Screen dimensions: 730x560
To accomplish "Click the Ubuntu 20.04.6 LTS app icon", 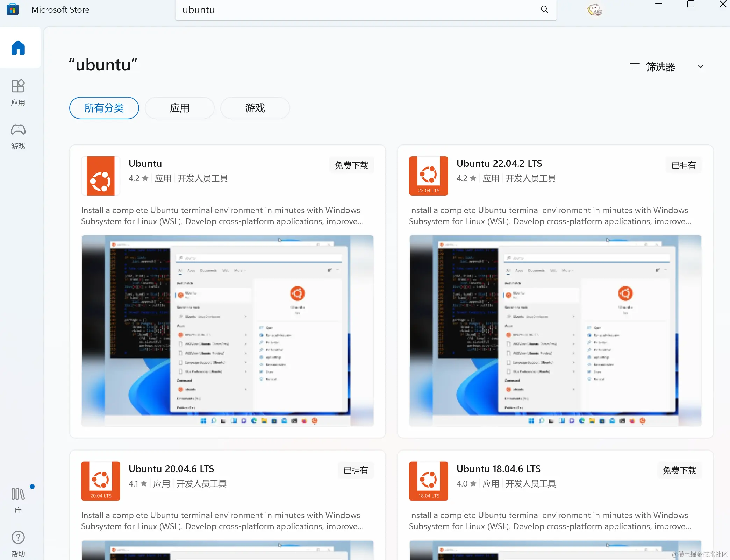I will point(101,481).
